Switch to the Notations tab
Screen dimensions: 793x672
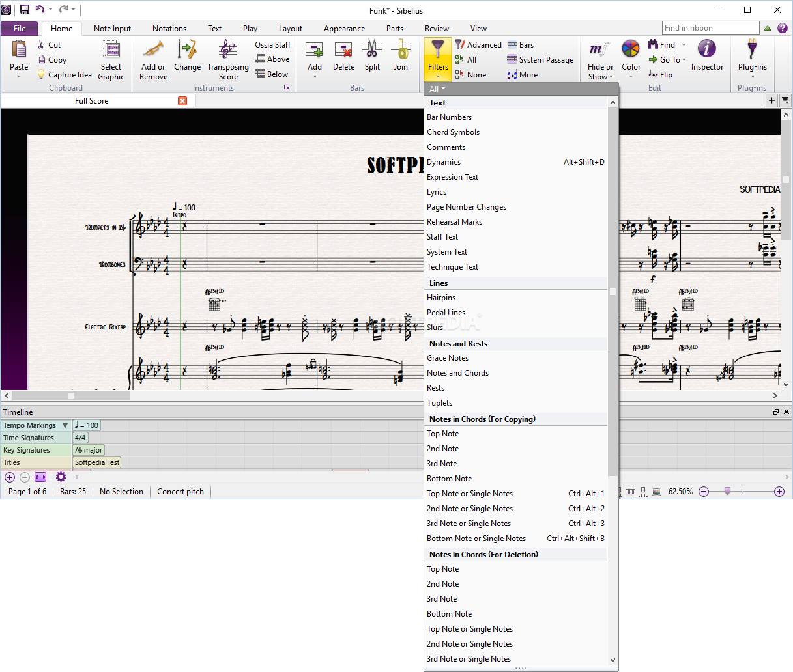tap(169, 28)
